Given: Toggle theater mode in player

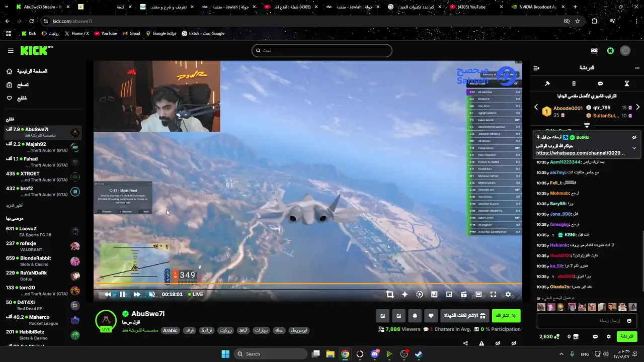Looking at the screenshot, I should pyautogui.click(x=478, y=294).
